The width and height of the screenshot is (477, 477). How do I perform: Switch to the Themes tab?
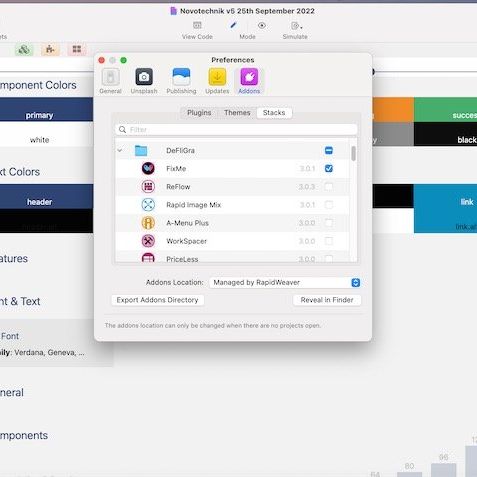(237, 113)
